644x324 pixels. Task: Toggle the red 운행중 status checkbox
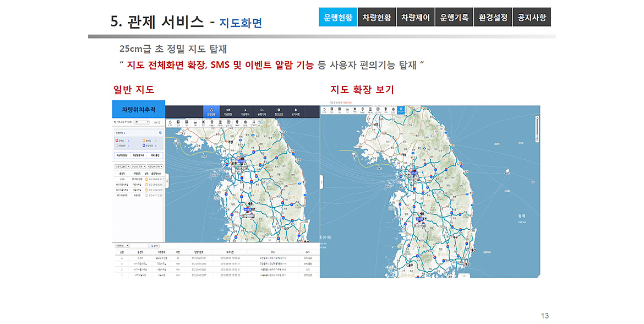(117, 141)
